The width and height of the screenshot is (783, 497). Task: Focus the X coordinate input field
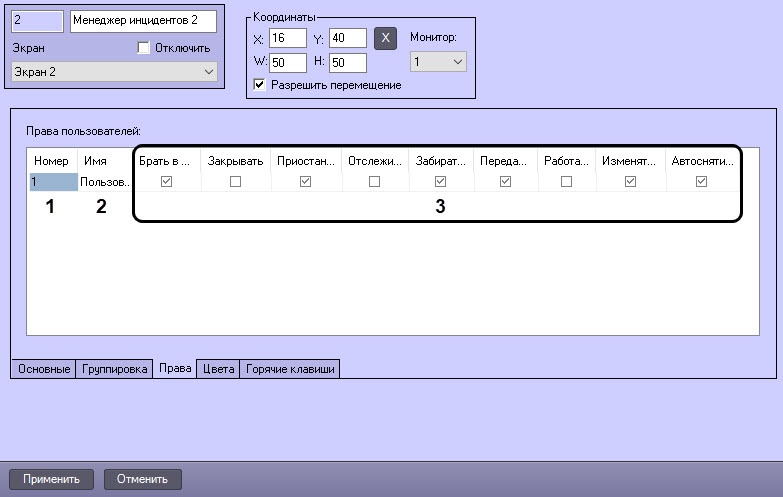tap(288, 38)
